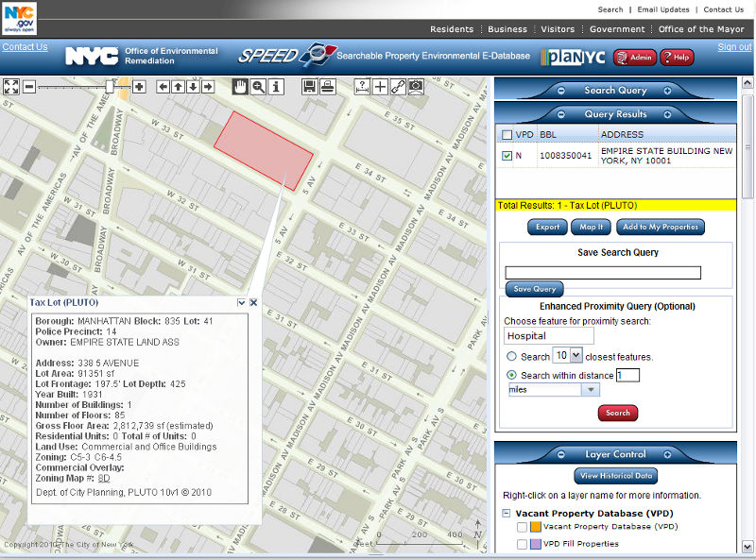Viewport: 756px width, 559px height.
Task: Pan the map up with arrow
Action: click(x=178, y=87)
